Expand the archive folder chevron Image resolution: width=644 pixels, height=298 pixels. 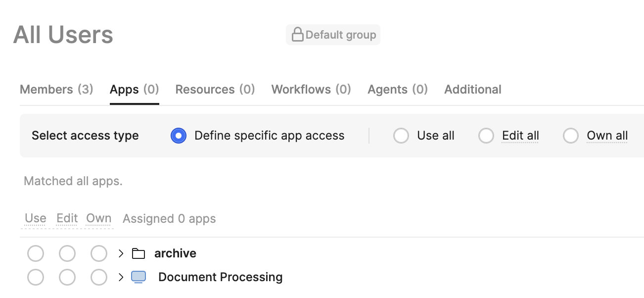[121, 253]
